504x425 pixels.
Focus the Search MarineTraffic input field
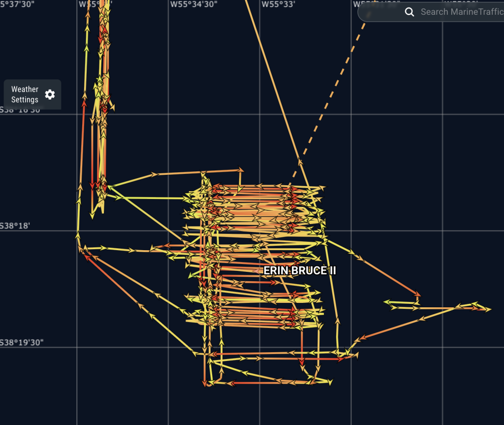coord(460,12)
